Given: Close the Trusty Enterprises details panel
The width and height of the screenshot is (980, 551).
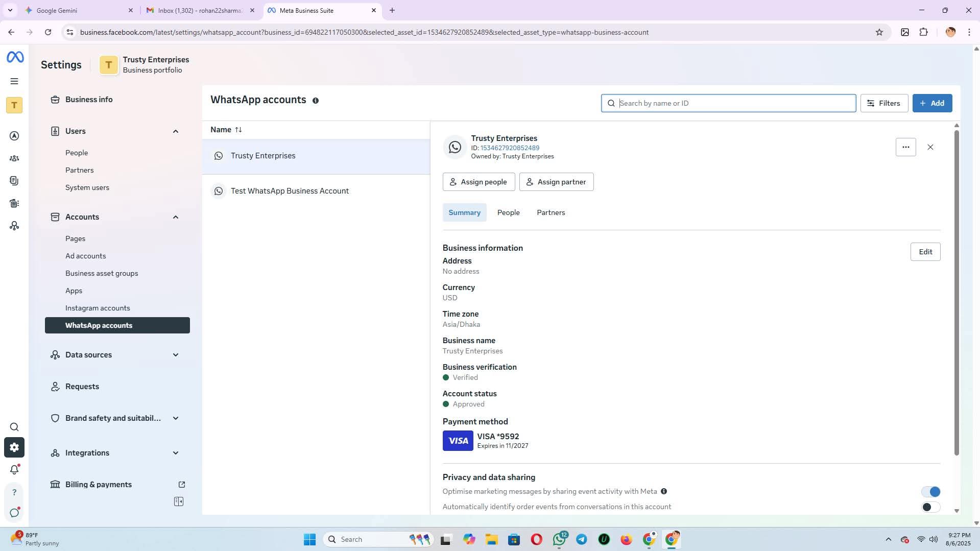Looking at the screenshot, I should pos(930,147).
